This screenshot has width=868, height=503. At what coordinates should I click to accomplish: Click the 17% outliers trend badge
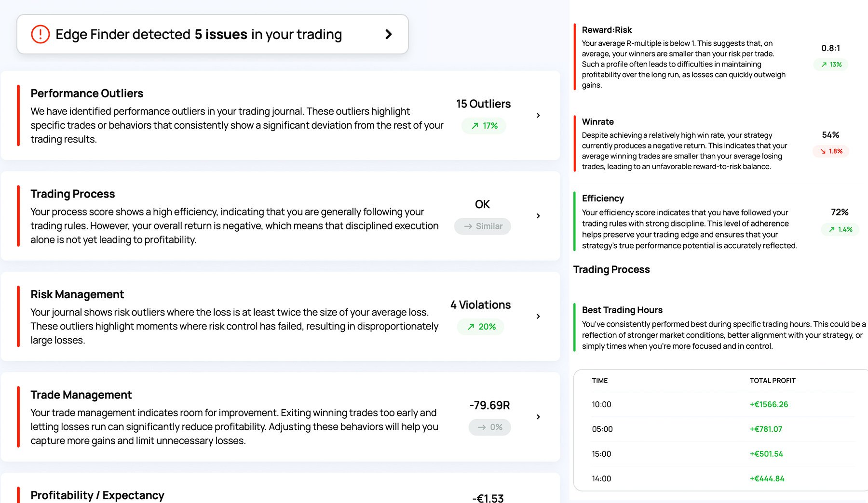tap(484, 126)
